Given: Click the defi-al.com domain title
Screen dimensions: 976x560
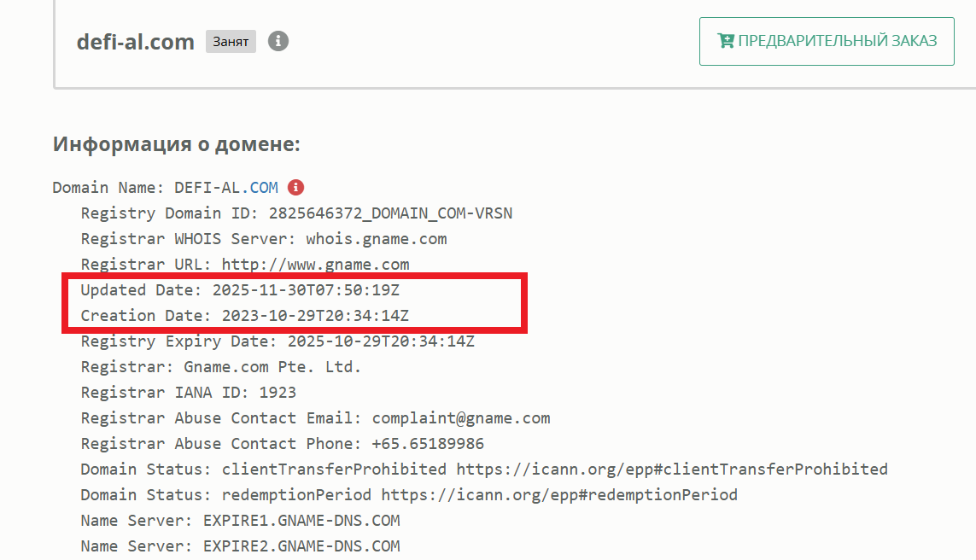Looking at the screenshot, I should coord(136,41).
